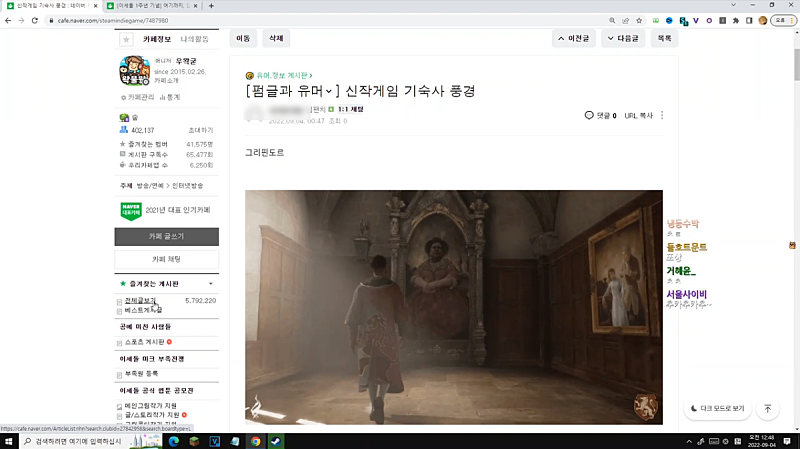
Task: Click the purple O extension icon
Action: tap(709, 20)
